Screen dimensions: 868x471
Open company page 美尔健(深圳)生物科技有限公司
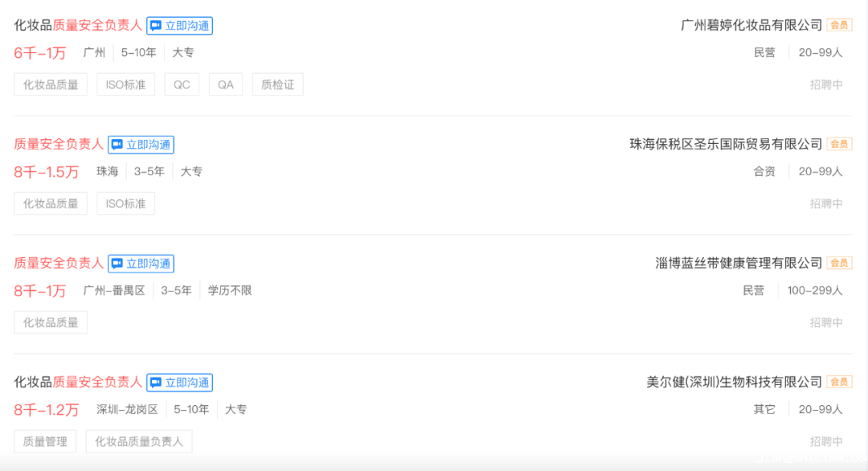point(734,382)
